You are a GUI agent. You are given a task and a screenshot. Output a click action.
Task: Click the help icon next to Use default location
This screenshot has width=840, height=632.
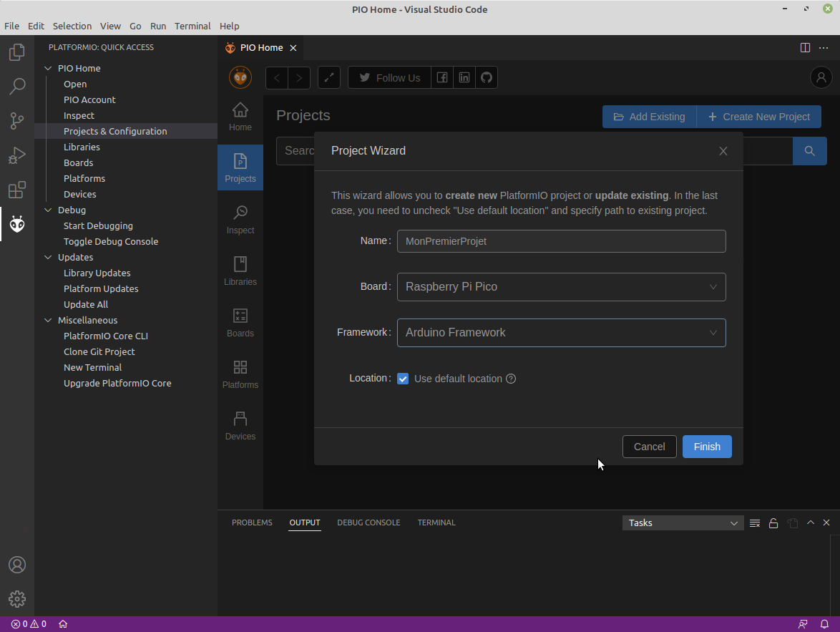[x=511, y=379]
